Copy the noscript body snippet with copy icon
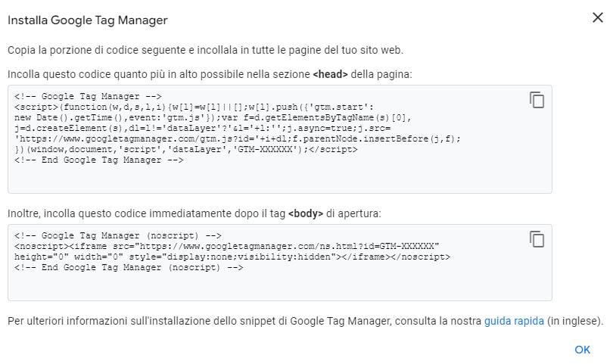Image resolution: width=610 pixels, height=364 pixels. tap(537, 239)
